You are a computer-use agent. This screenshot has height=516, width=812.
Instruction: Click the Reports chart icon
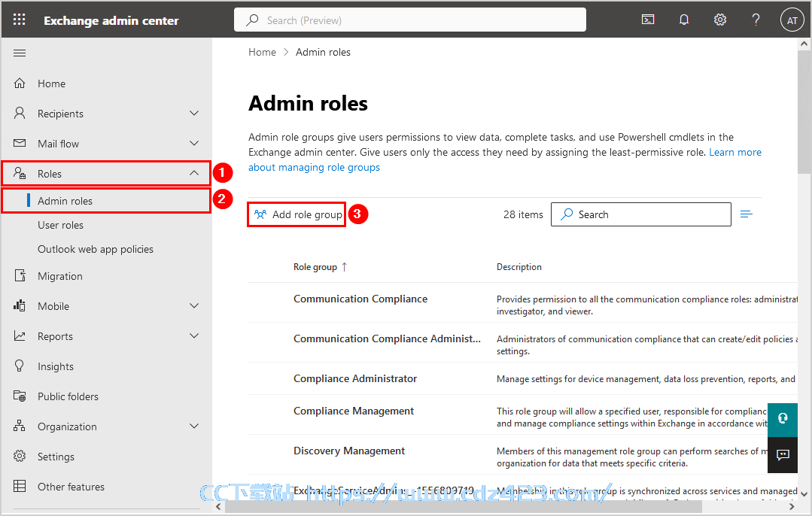point(20,336)
